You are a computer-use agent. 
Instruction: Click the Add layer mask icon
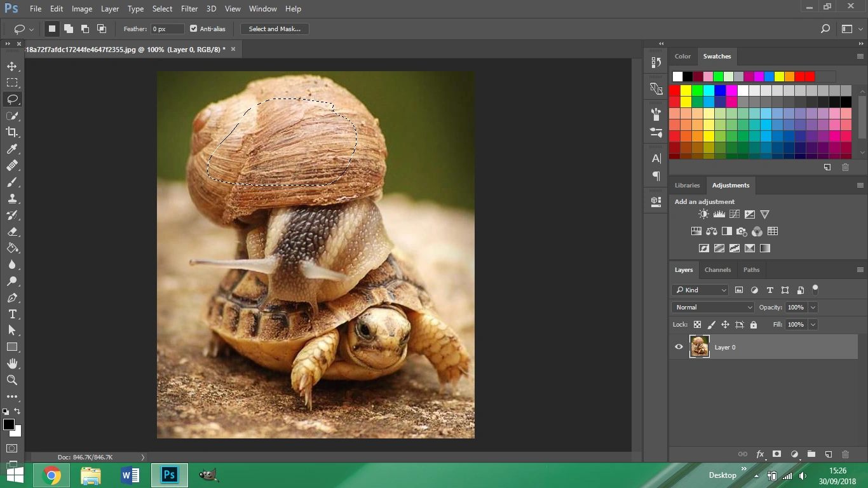point(776,454)
